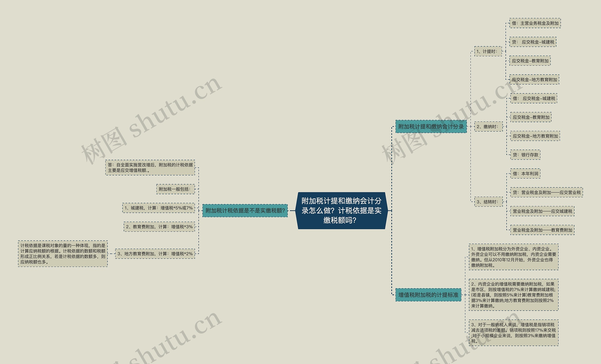The image size is (601, 364).
Task: Click node 借:主营业务税金及附加
Action: [535, 23]
